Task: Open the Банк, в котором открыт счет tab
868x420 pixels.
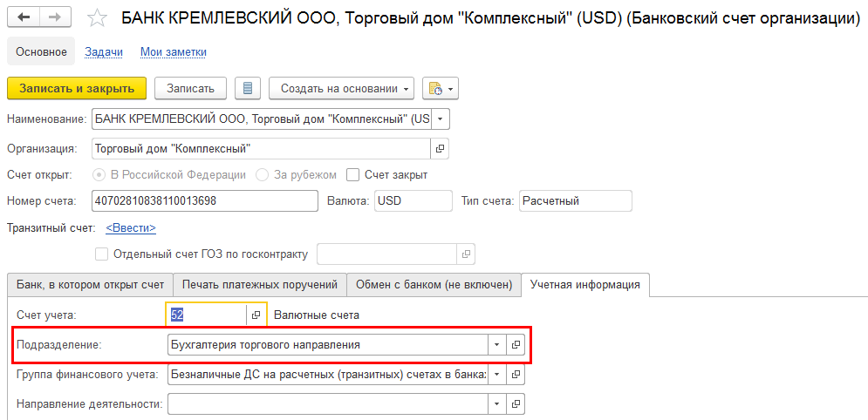Action: tap(90, 285)
